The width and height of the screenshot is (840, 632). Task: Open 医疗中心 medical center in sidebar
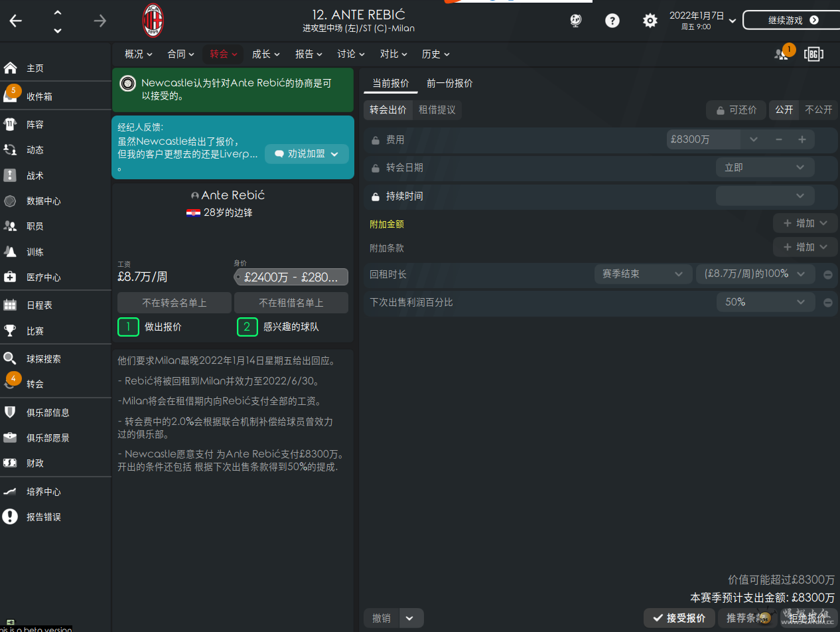pos(43,277)
